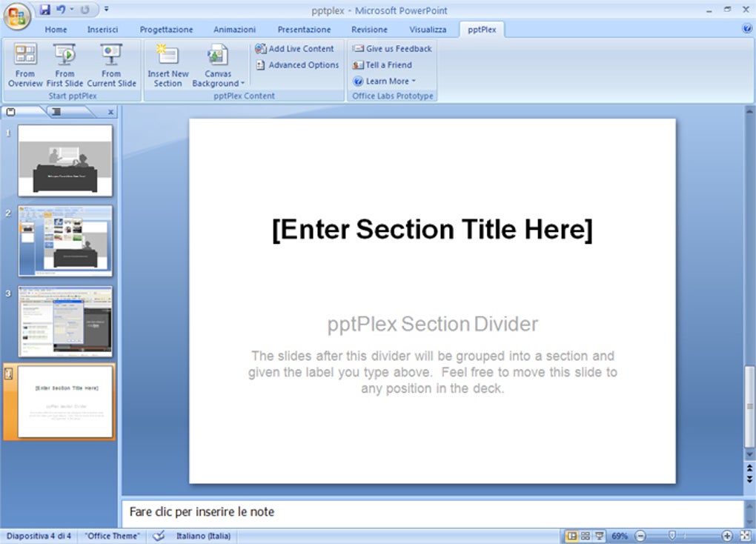Viewport: 756px width, 544px height.
Task: Click the 69% zoom level
Action: 620,536
